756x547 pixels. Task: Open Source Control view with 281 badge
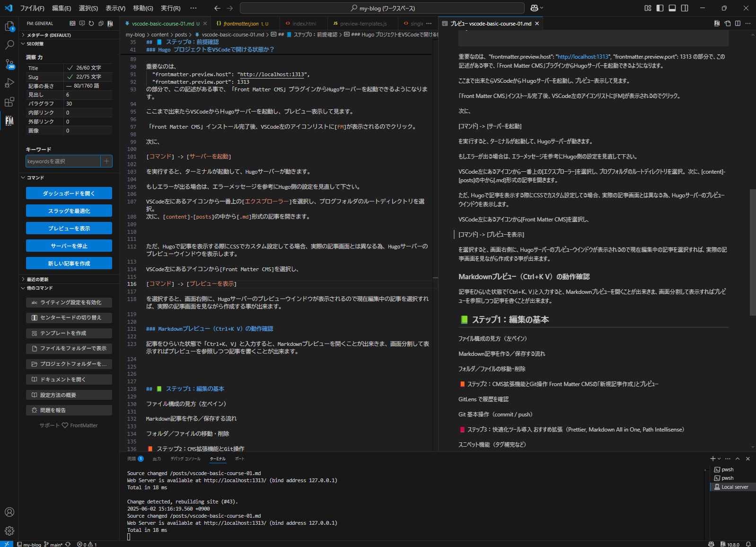9,64
